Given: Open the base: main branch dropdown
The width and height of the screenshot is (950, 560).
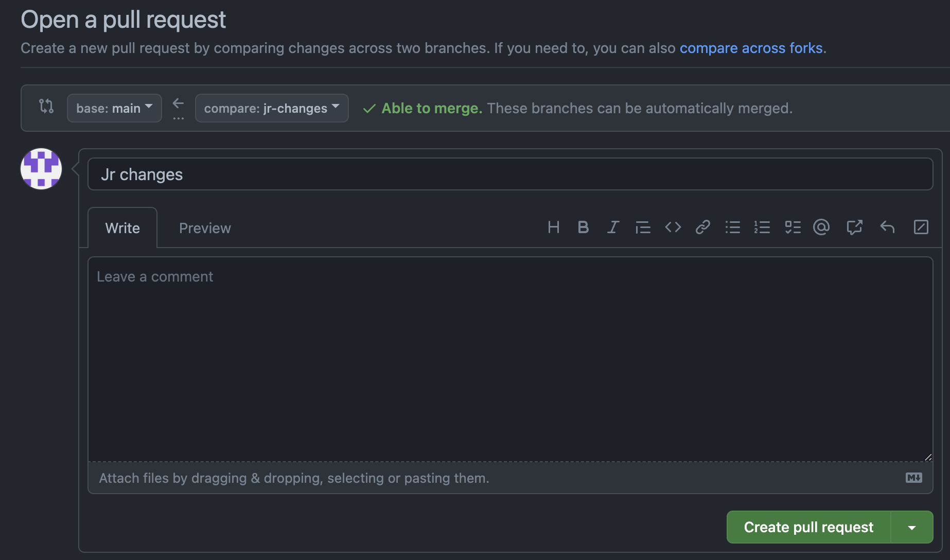Looking at the screenshot, I should point(114,108).
